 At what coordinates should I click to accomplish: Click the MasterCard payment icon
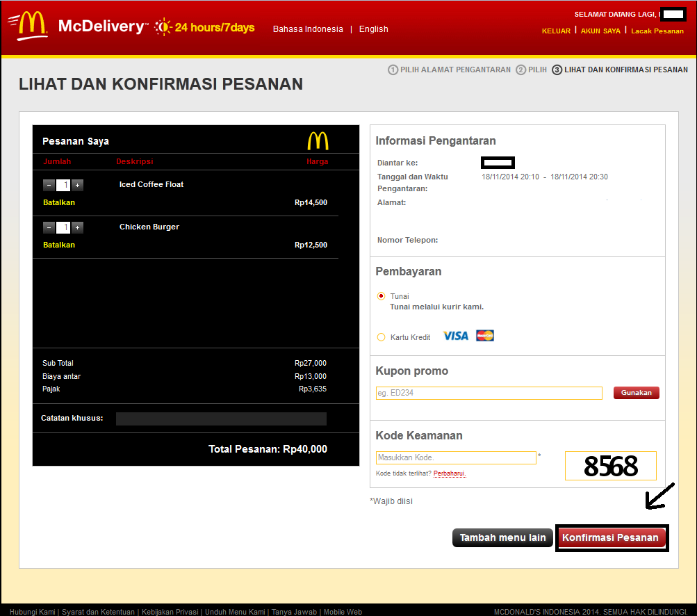click(484, 336)
